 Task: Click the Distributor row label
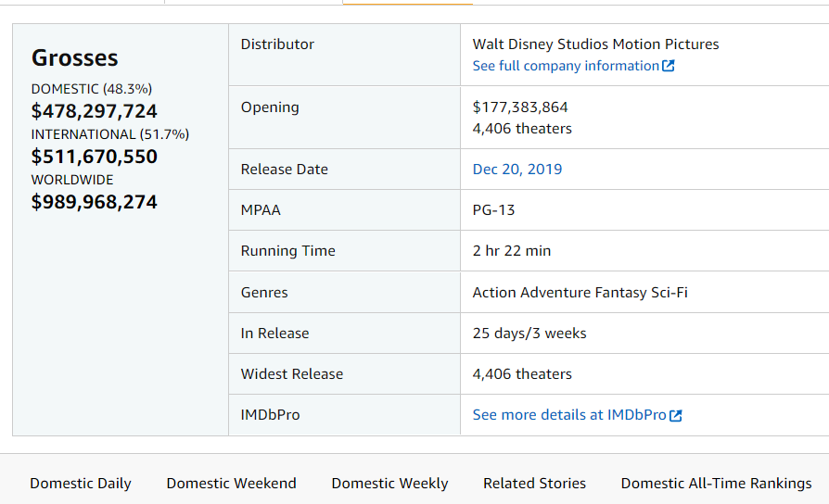coord(277,44)
